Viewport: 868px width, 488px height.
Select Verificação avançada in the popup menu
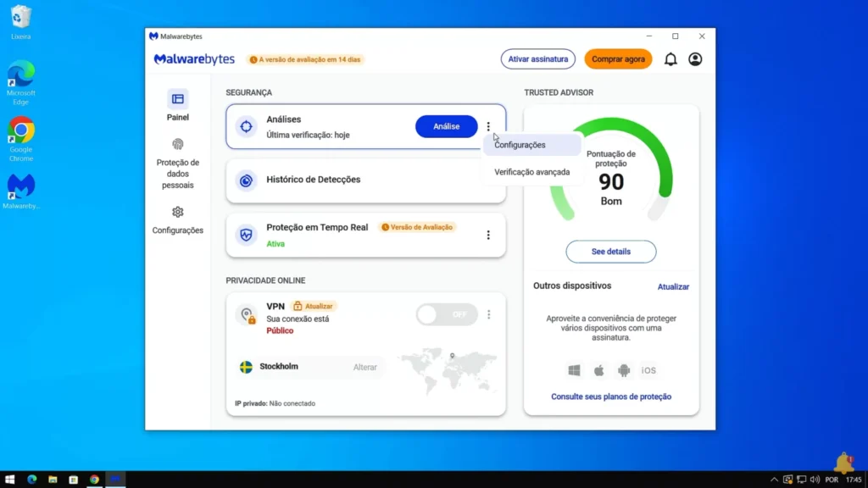(x=532, y=172)
